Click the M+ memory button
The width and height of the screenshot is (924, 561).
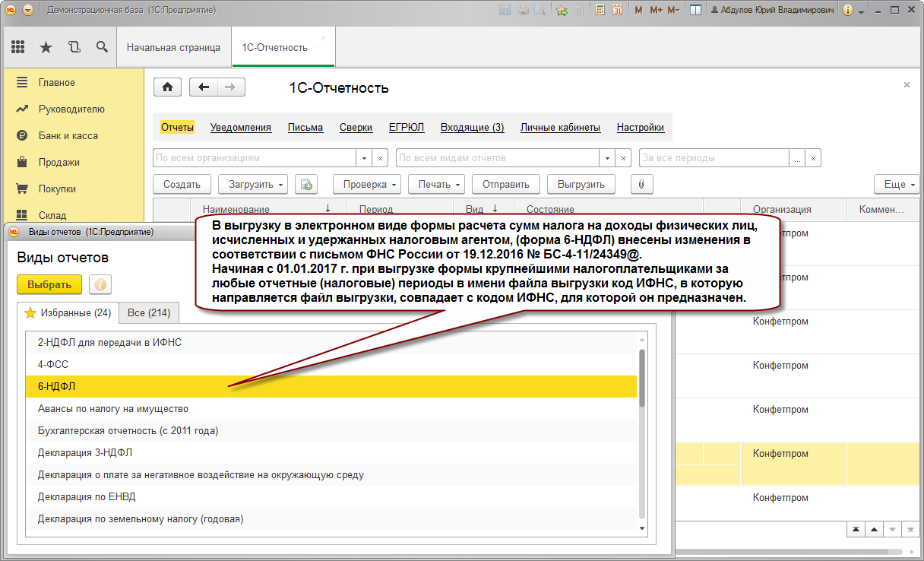coord(655,10)
